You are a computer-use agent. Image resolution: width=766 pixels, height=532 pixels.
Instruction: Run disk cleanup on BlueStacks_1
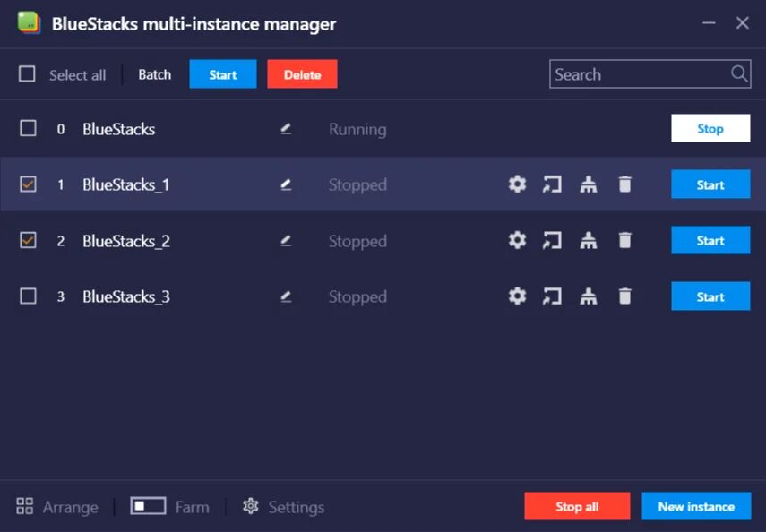point(589,184)
